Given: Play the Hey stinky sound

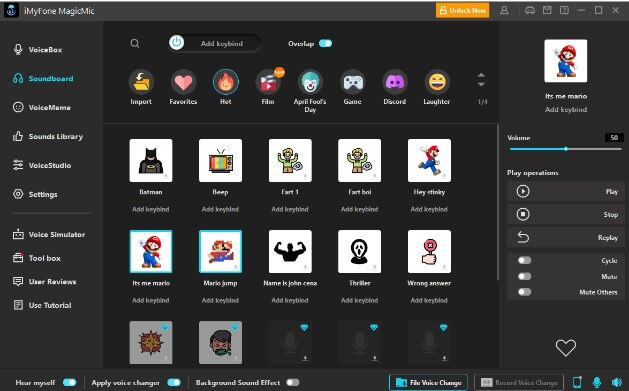Looking at the screenshot, I should click(x=429, y=160).
